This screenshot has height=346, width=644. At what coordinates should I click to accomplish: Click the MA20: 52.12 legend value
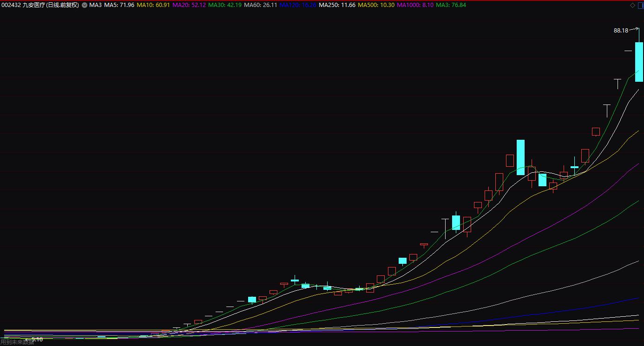coord(189,5)
